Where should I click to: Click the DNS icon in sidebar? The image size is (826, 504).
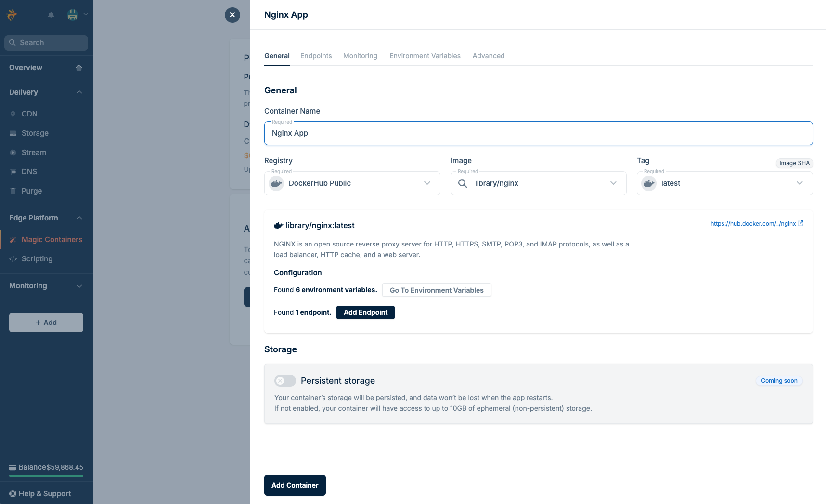(x=13, y=172)
